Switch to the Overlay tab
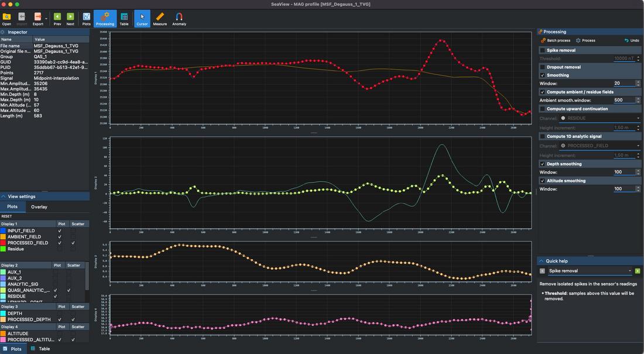Viewport: 644px width, 354px height. 39,207
